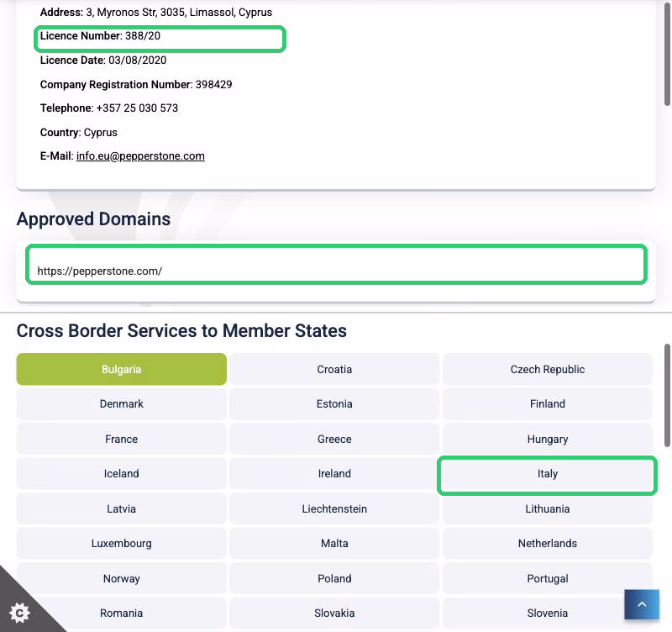Click the Address Myronos Str Limassol text
The height and width of the screenshot is (632, 672).
(x=156, y=13)
